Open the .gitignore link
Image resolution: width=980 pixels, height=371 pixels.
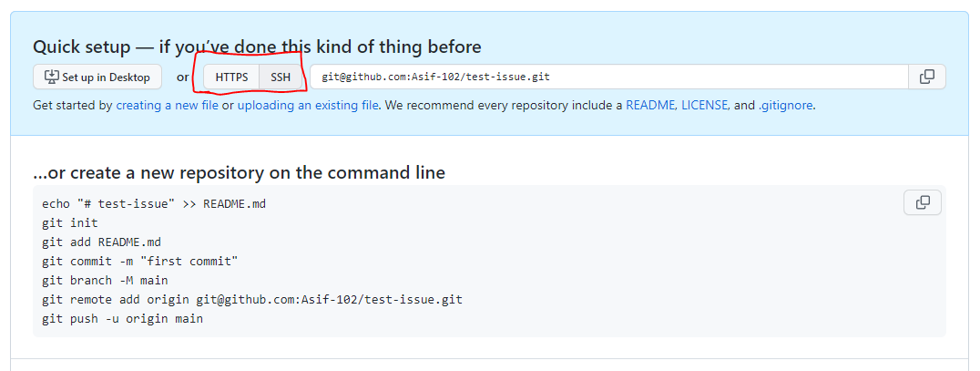[786, 106]
